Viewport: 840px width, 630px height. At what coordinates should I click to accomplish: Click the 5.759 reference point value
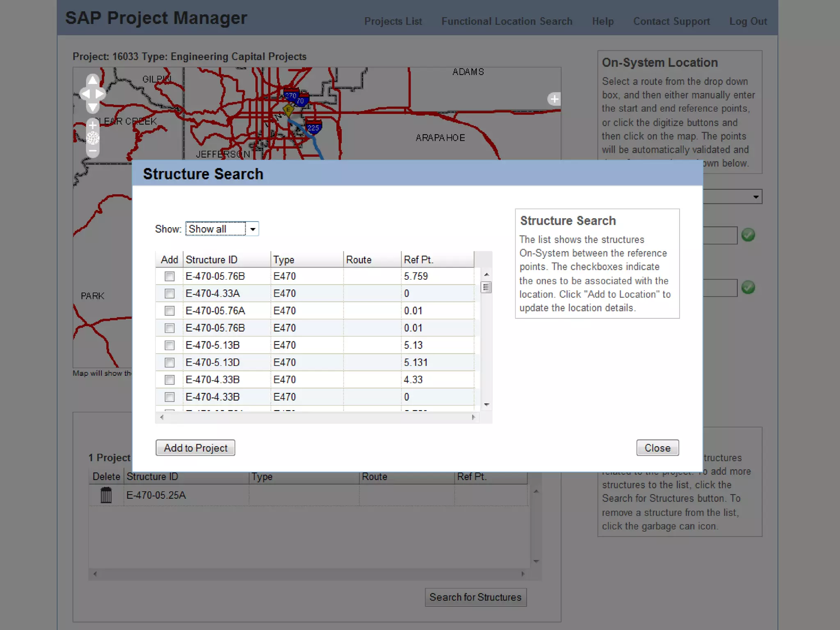(415, 276)
